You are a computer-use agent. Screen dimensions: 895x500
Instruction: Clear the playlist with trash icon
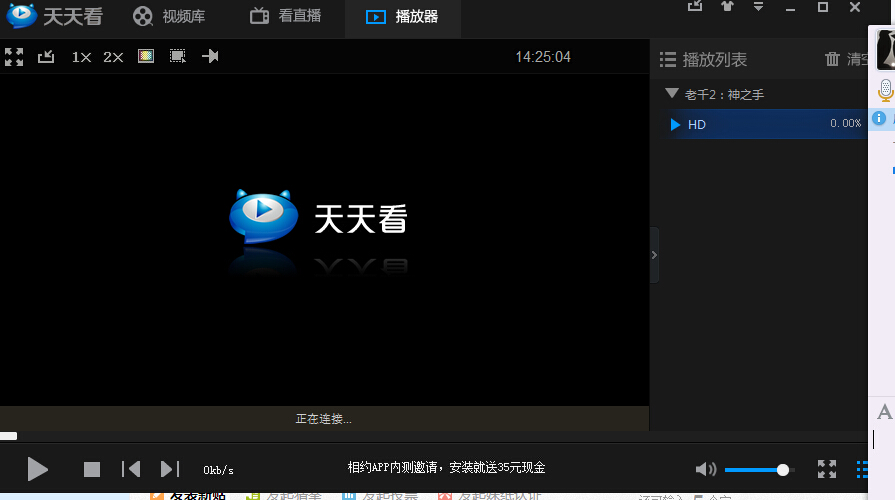coord(832,59)
